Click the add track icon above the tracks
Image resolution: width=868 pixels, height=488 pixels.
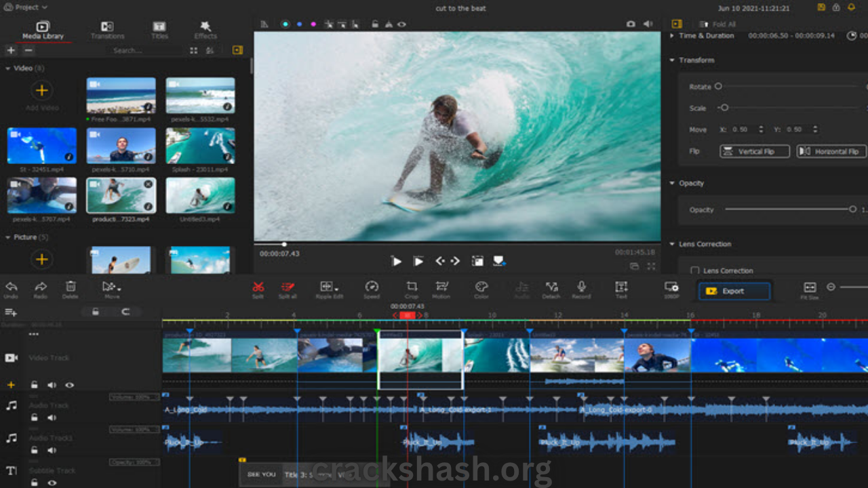point(11,312)
